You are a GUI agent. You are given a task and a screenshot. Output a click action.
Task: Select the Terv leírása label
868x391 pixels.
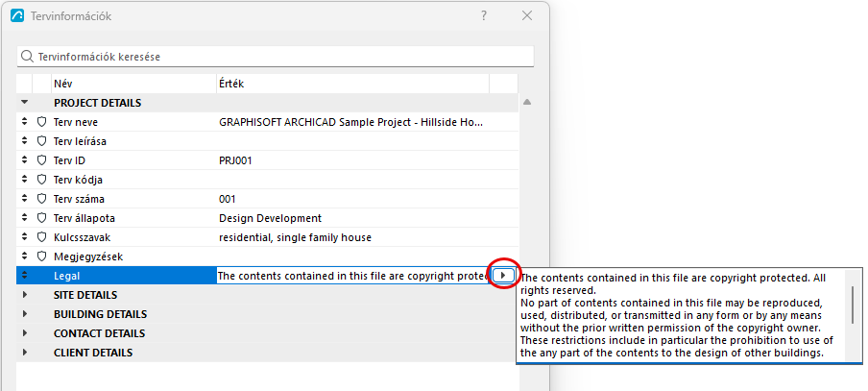point(80,141)
